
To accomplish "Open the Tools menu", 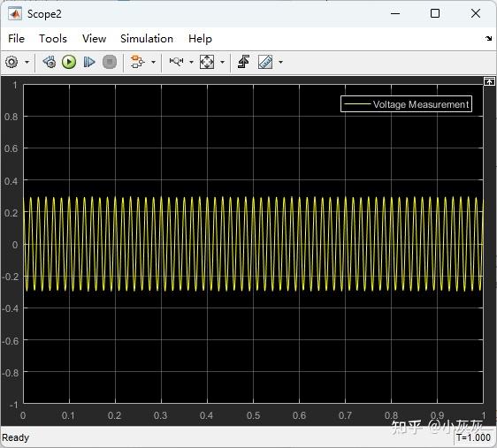I will click(x=53, y=39).
